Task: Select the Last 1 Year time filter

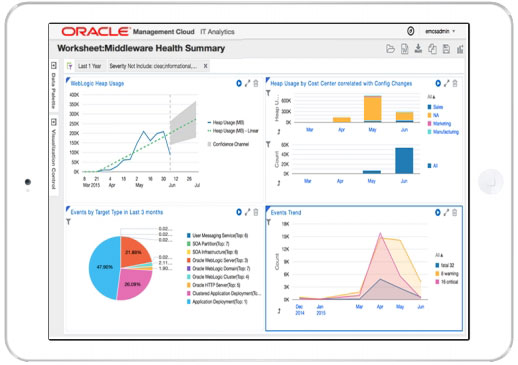Action: (89, 66)
